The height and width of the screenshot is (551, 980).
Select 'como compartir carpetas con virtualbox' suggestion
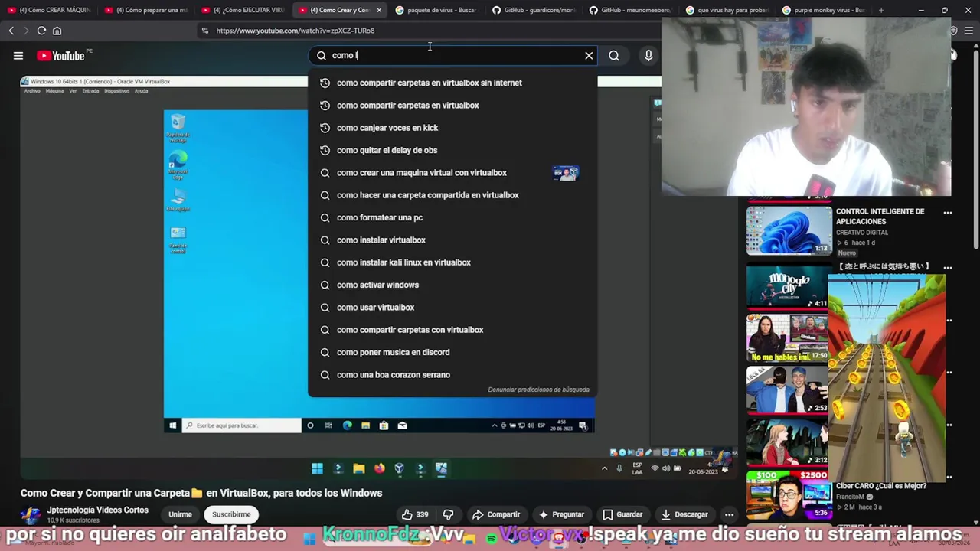[x=452, y=330]
